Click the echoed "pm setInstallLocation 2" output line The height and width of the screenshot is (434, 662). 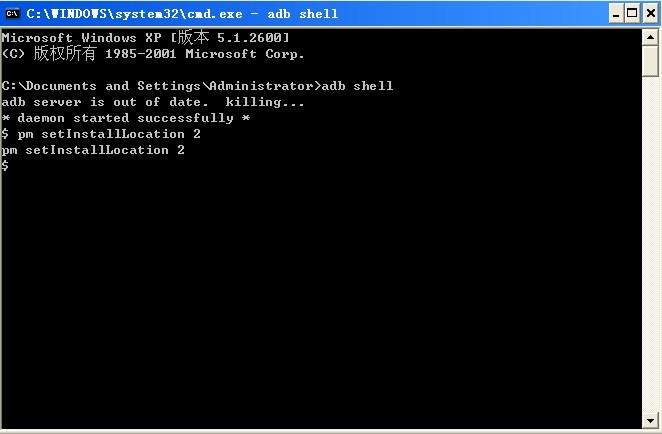click(94, 150)
